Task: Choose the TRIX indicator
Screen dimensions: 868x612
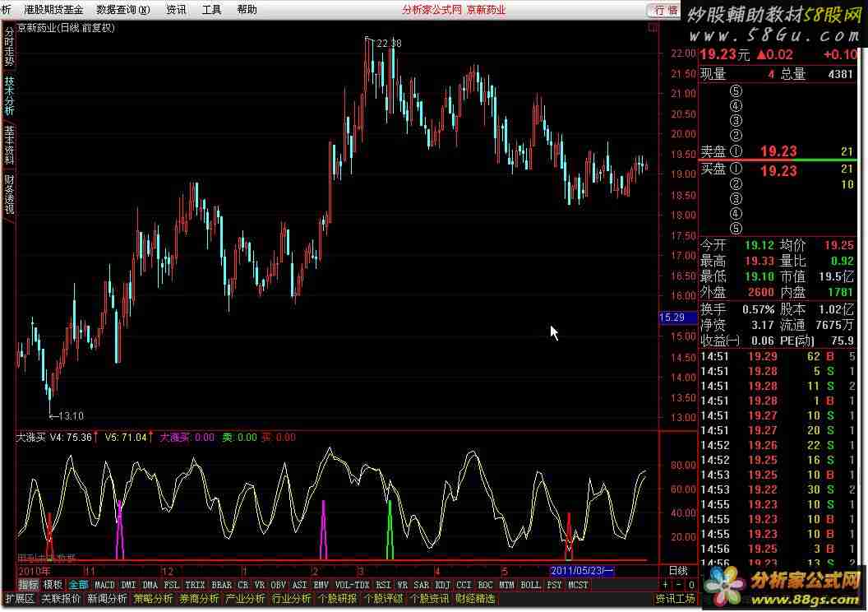Action: point(195,584)
